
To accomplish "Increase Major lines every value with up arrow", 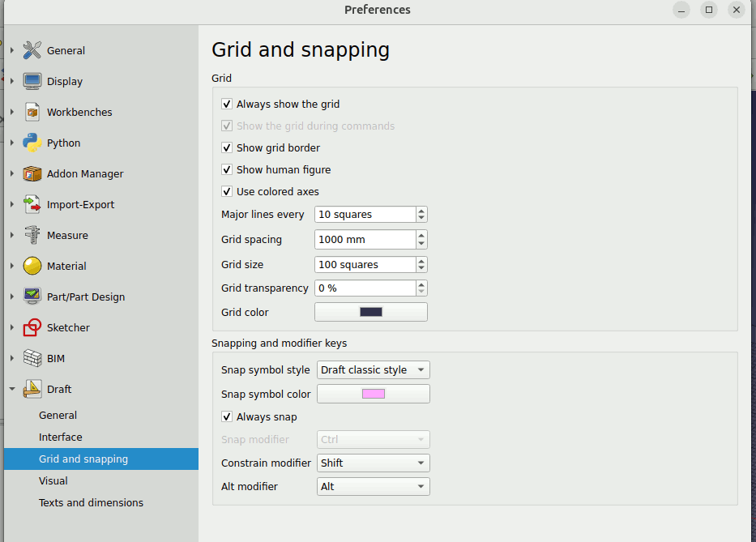I will [x=421, y=211].
